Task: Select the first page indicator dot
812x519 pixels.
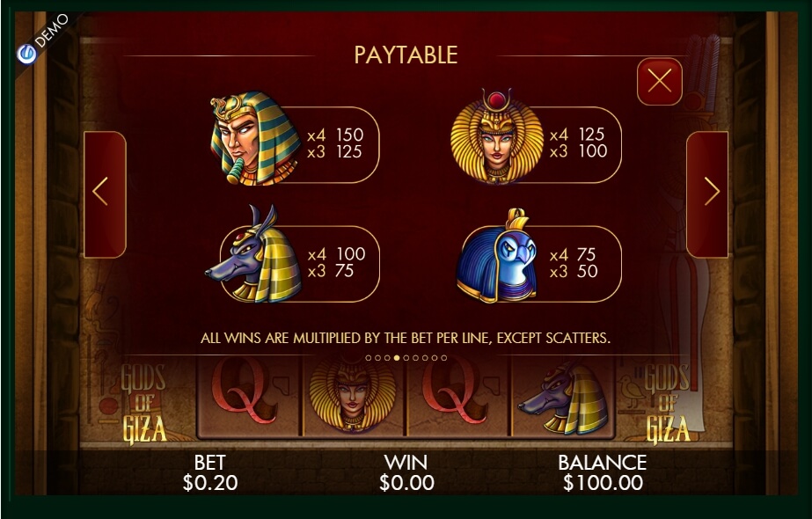Action: click(369, 358)
